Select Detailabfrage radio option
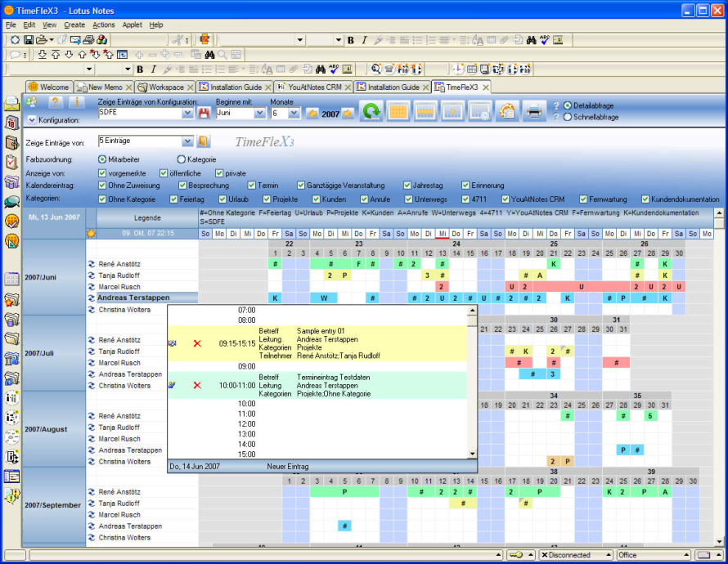 (568, 105)
